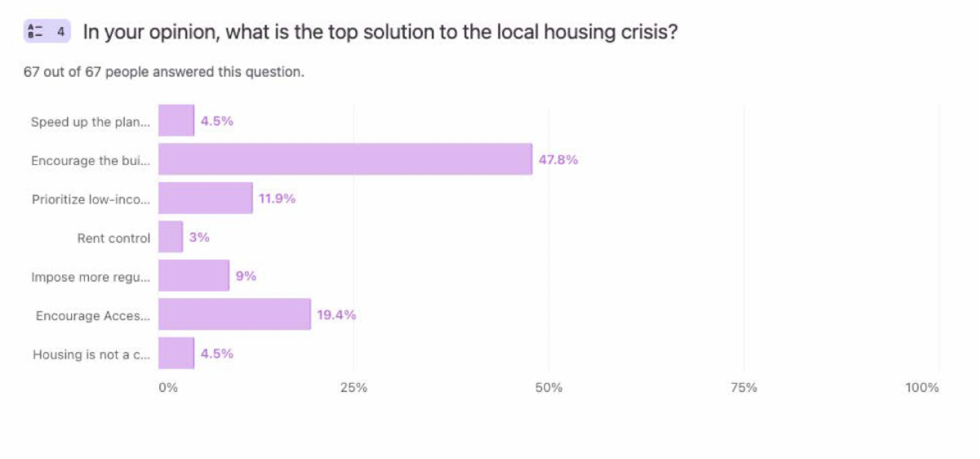
Task: Click the '67 out of 67 people' response text
Action: click(x=163, y=72)
